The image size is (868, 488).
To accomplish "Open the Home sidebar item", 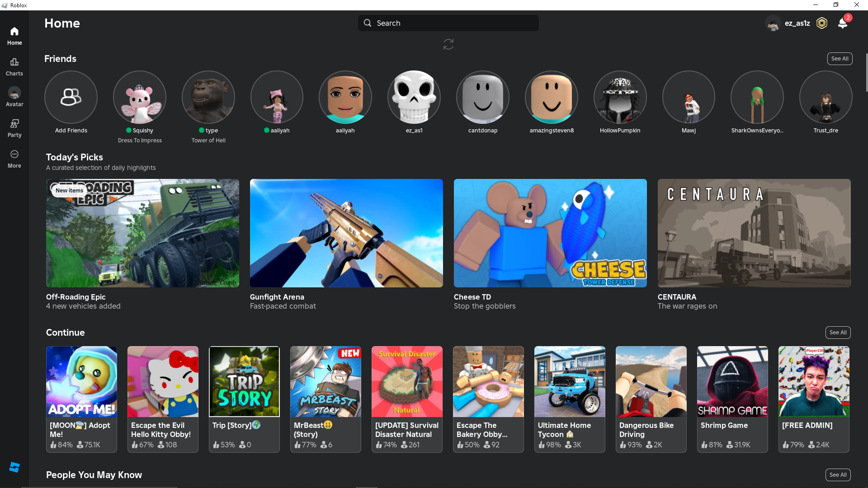I will [x=14, y=36].
